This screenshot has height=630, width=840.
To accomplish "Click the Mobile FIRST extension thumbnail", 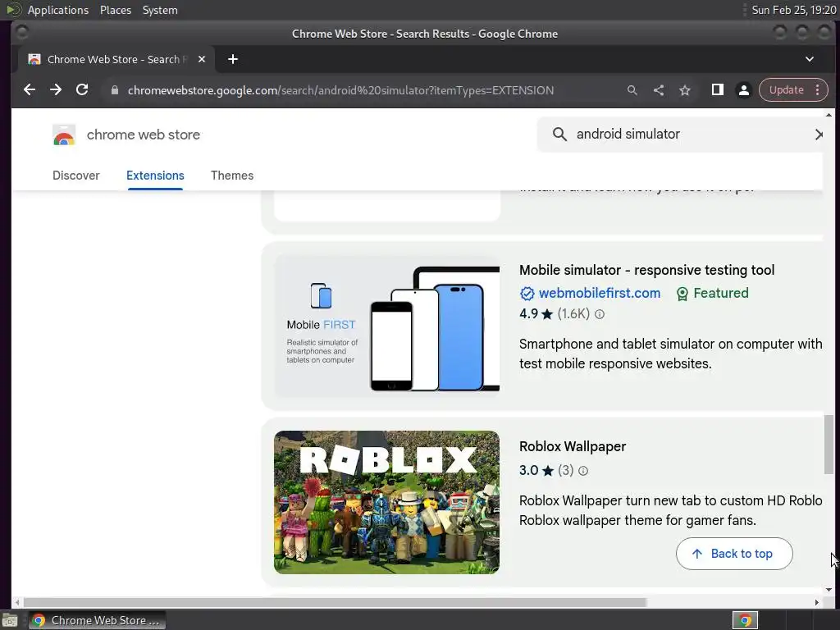I will tap(387, 325).
